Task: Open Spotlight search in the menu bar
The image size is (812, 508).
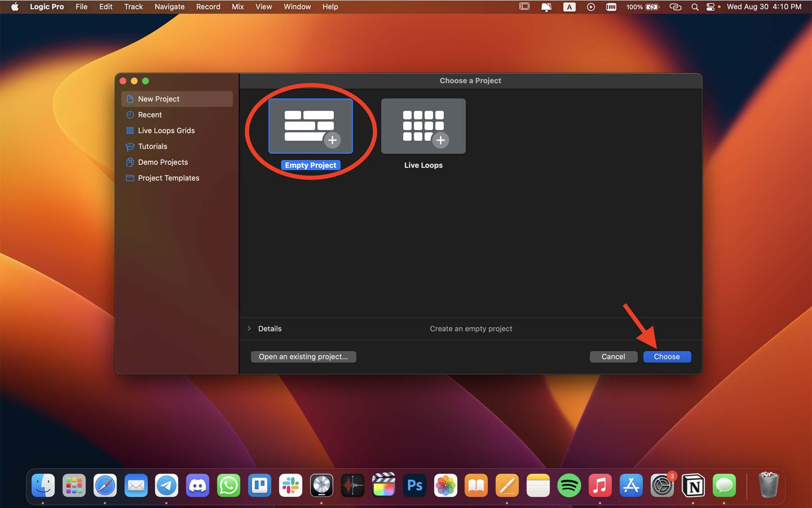Action: coord(695,7)
